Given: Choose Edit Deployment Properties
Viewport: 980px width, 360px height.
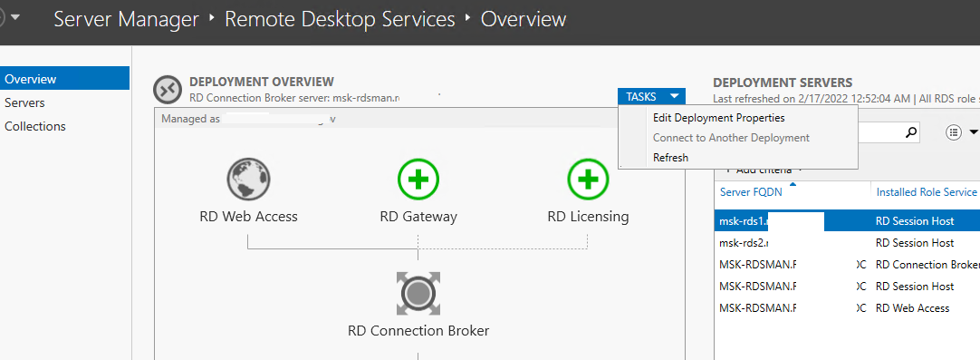Looking at the screenshot, I should pos(719,118).
